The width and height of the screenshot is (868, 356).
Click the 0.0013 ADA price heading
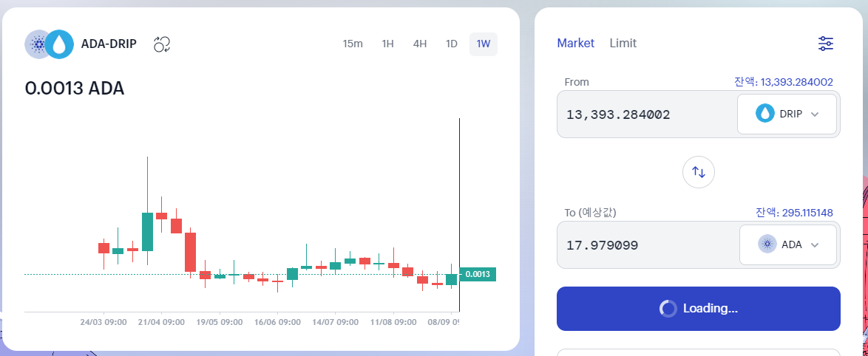pyautogui.click(x=74, y=89)
